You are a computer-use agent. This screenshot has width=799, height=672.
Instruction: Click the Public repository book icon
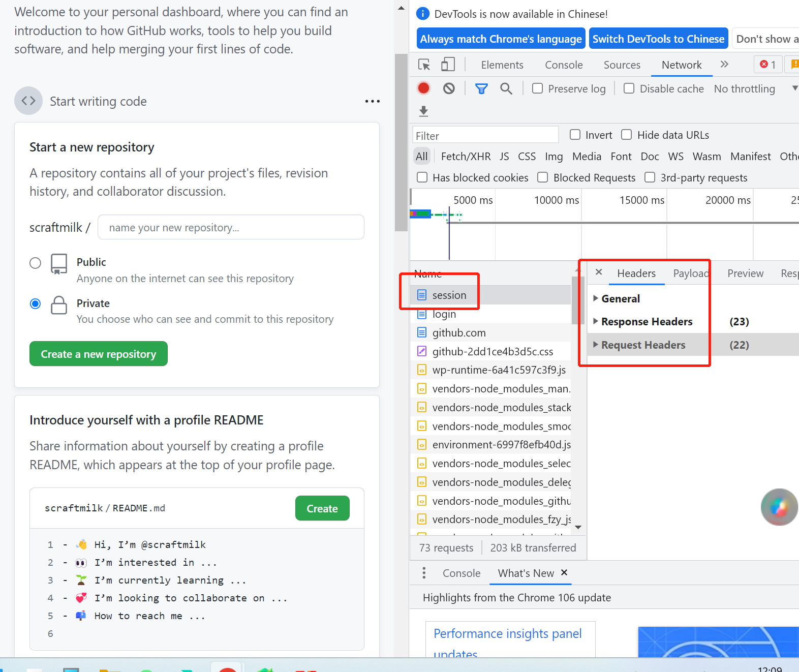(x=59, y=264)
